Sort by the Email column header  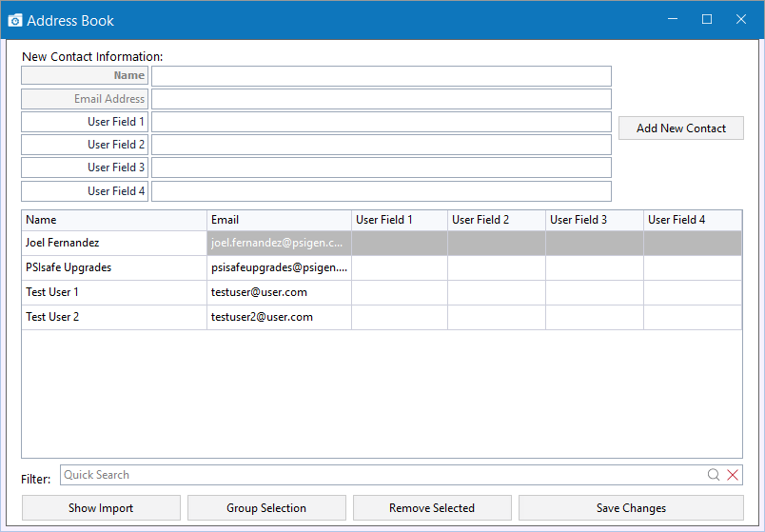279,220
